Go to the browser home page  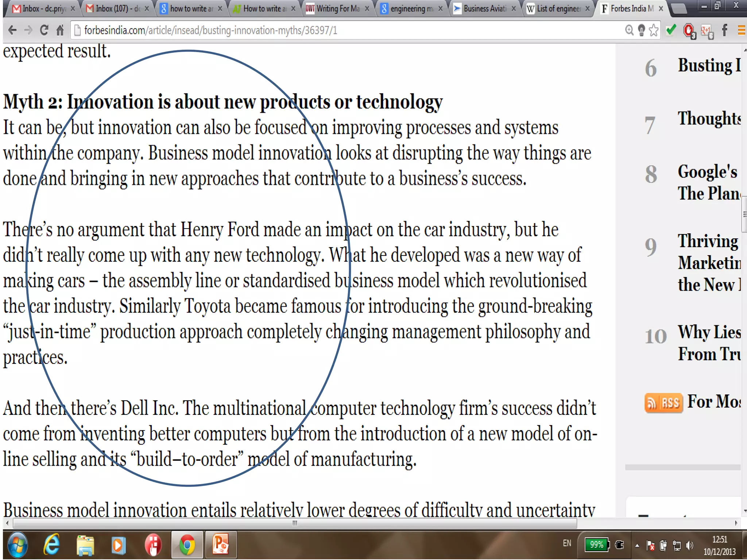click(x=60, y=30)
